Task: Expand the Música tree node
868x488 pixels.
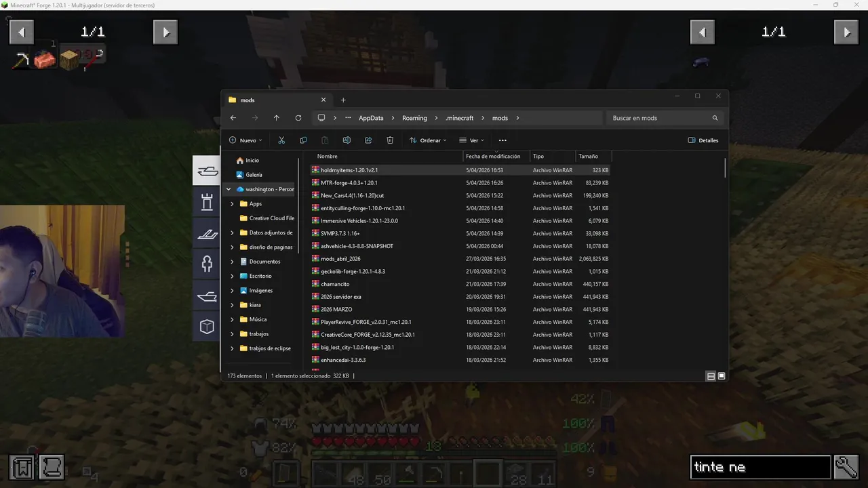Action: click(x=233, y=319)
